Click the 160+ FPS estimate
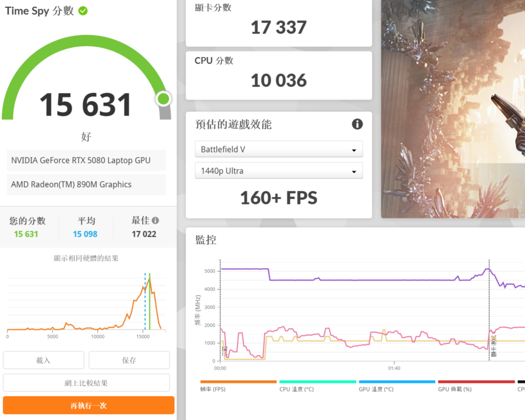 pos(278,198)
